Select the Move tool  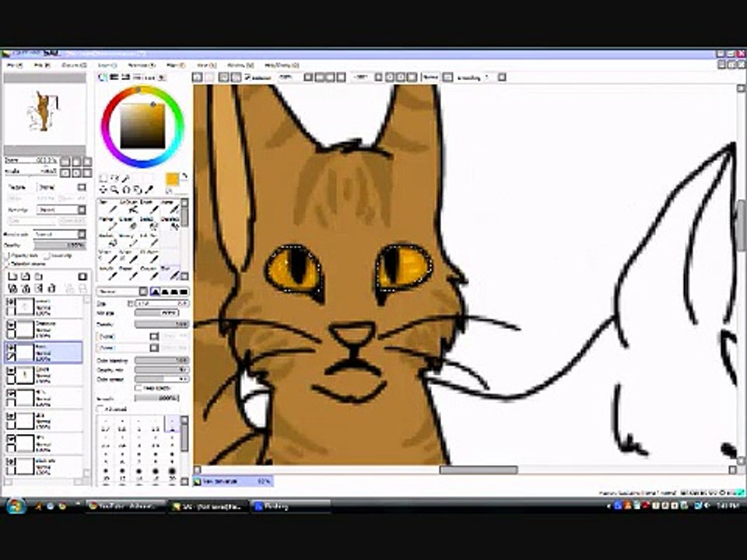103,190
